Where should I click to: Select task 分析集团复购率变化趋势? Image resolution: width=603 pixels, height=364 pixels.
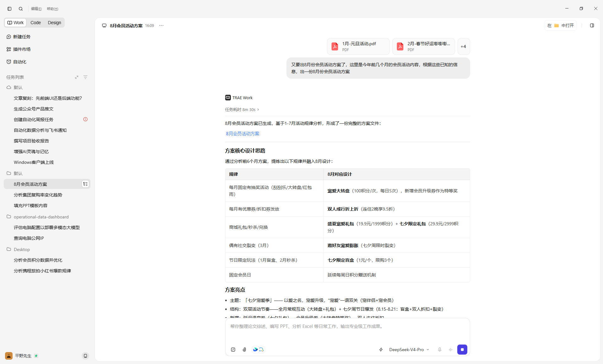(x=47, y=195)
